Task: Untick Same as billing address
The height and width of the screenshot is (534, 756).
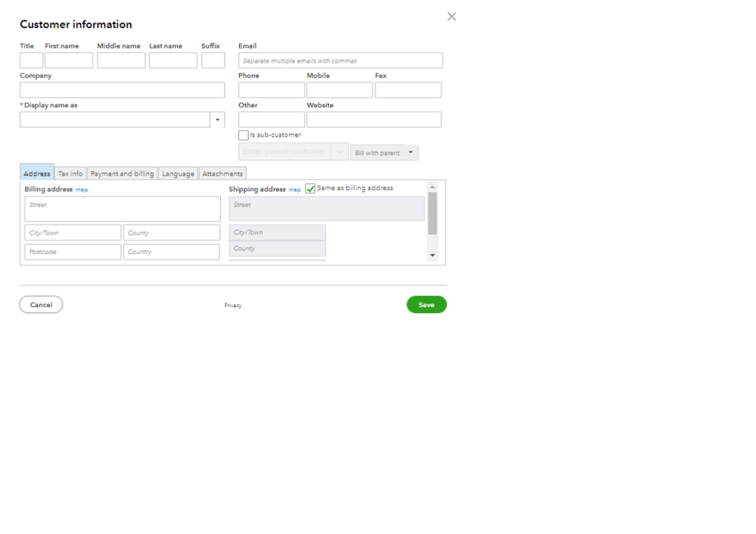Action: point(310,188)
